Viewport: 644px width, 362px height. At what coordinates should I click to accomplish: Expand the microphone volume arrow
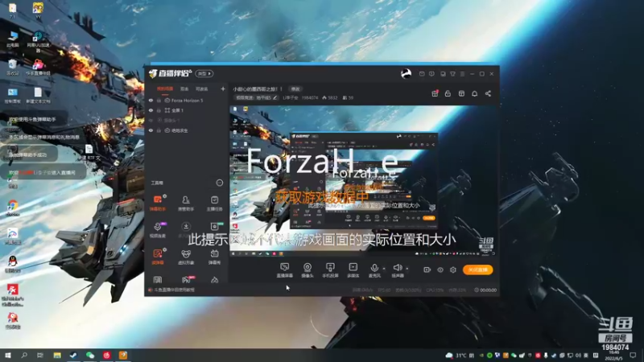(384, 269)
